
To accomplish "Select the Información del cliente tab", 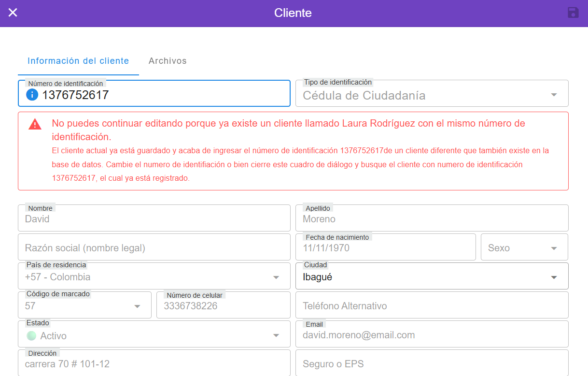I will pyautogui.click(x=78, y=61).
